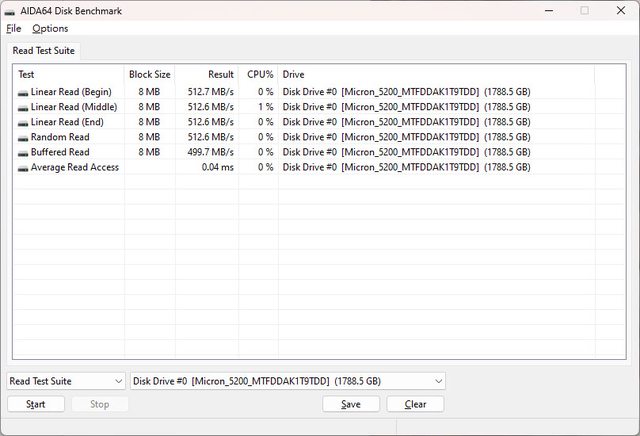Click the Result column header
This screenshot has height=436, width=640.
point(208,75)
